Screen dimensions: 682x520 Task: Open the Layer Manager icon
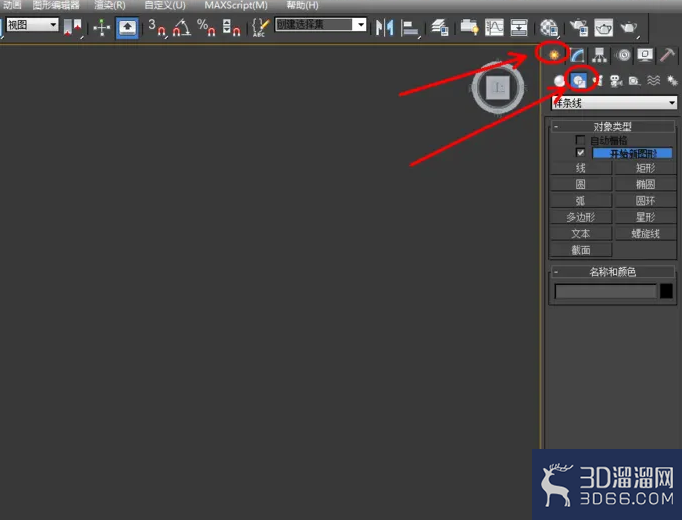440,27
